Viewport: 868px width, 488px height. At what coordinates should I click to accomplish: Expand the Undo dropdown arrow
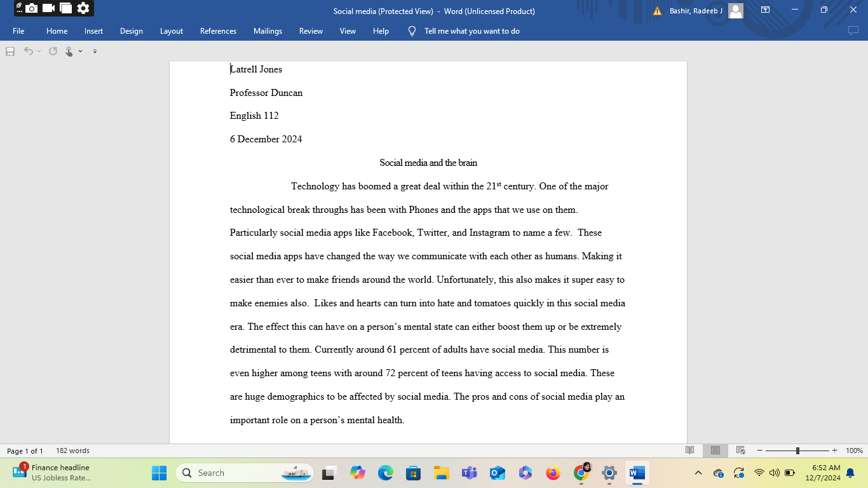tap(39, 51)
